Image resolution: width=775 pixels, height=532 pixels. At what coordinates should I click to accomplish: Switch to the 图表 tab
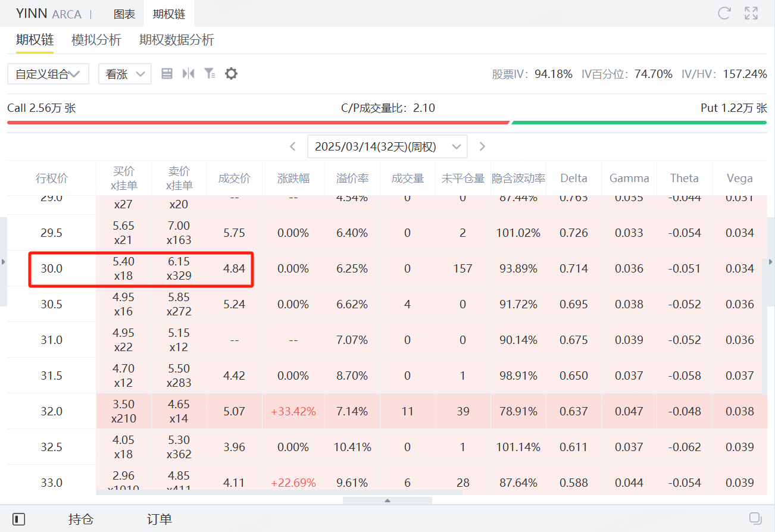click(124, 14)
